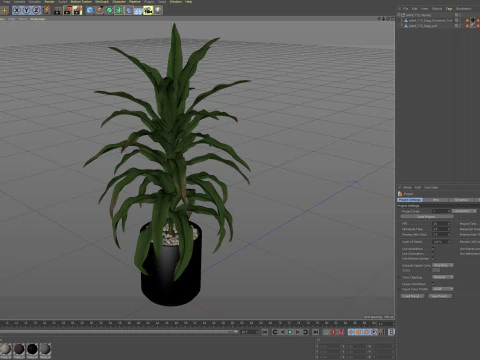Screen dimensions: 480x360
Task: Open the View Clipping dropdown
Action: point(443,277)
